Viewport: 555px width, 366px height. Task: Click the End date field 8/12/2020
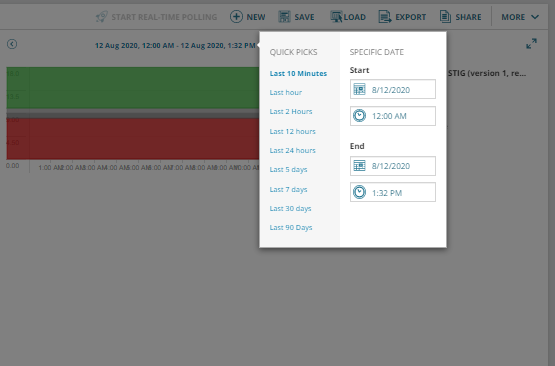[x=393, y=166]
